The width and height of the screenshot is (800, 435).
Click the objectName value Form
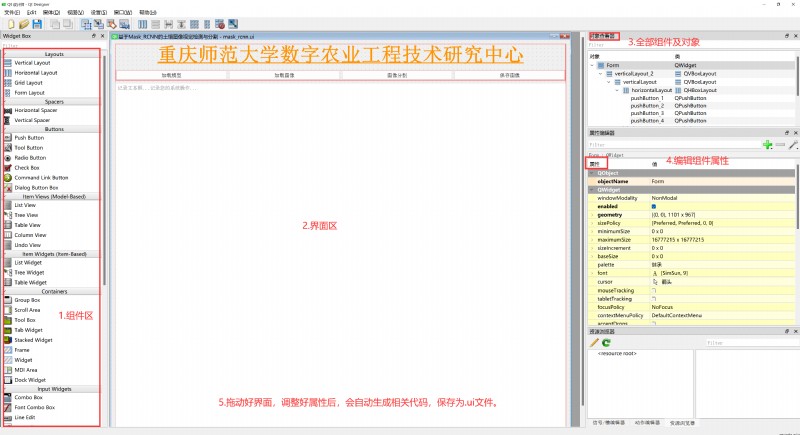[658, 182]
